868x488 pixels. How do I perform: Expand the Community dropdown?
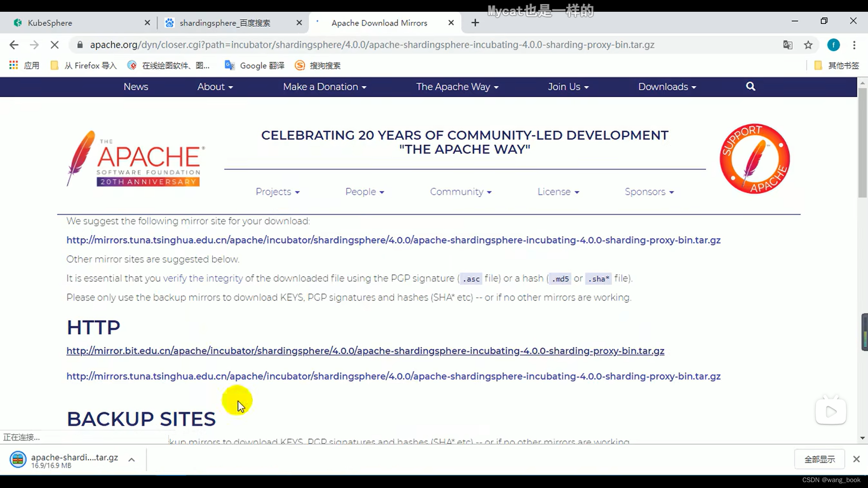click(461, 192)
